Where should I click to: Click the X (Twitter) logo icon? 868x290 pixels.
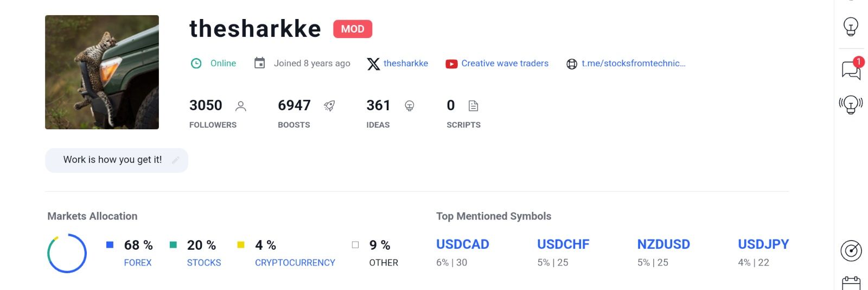pyautogui.click(x=373, y=64)
